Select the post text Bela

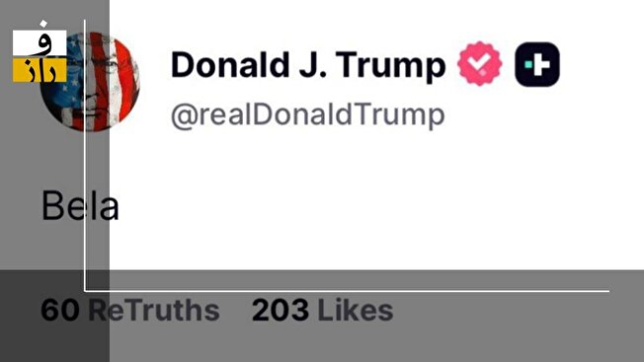click(81, 205)
